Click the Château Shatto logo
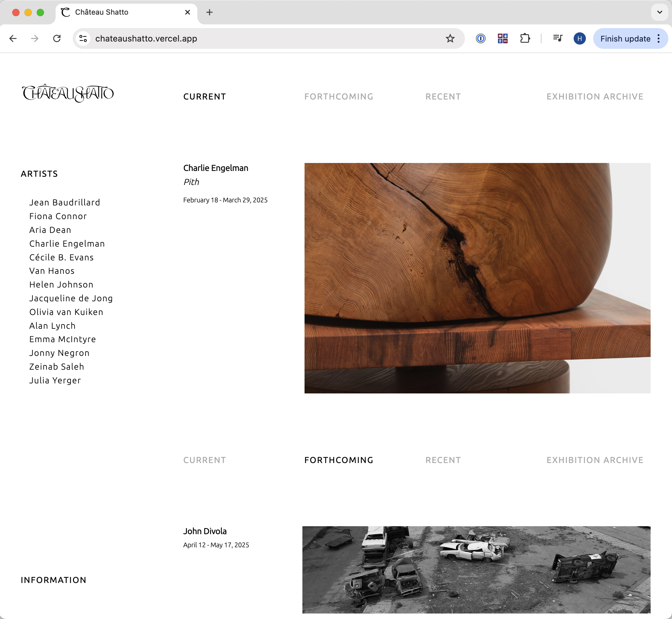672x619 pixels. point(68,93)
